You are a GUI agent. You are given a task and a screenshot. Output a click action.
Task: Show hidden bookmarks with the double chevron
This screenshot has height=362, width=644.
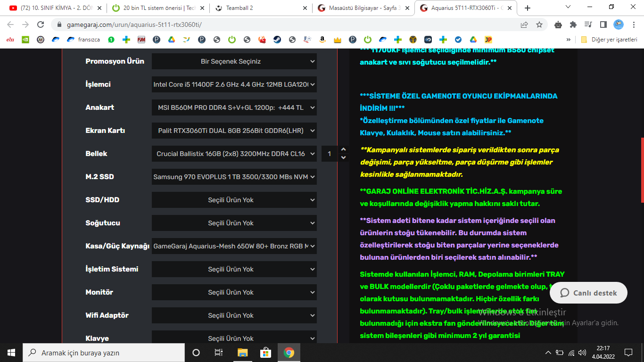click(569, 40)
